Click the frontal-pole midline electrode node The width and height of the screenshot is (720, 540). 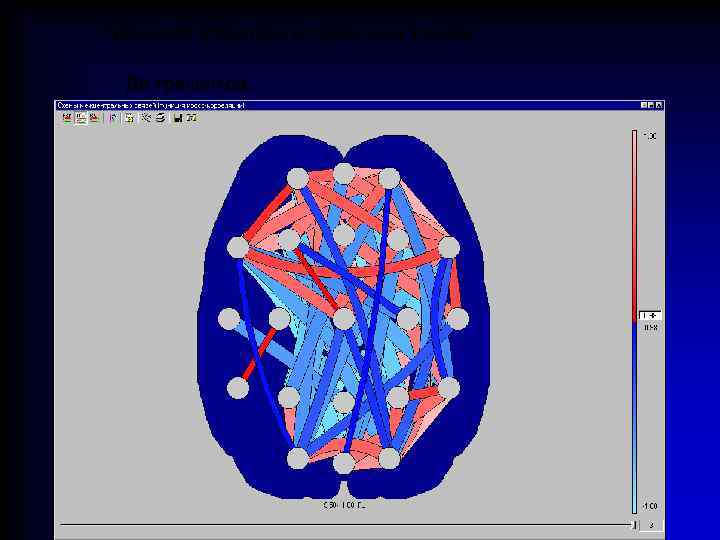(x=343, y=174)
